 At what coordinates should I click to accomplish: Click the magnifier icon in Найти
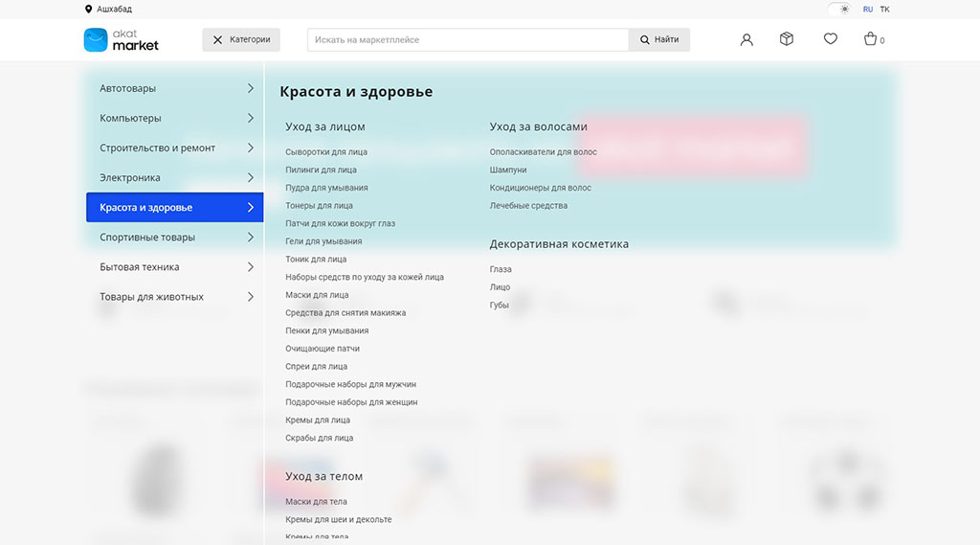click(x=644, y=40)
